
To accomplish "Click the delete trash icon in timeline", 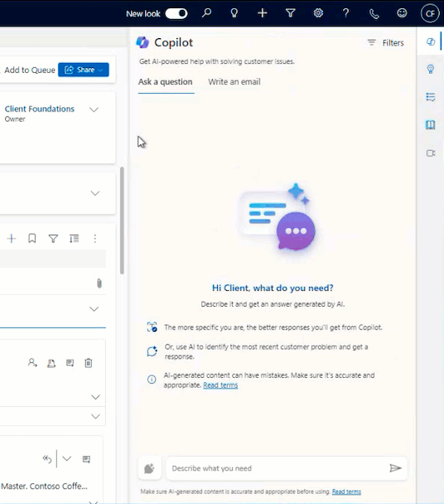I will coord(89,363).
